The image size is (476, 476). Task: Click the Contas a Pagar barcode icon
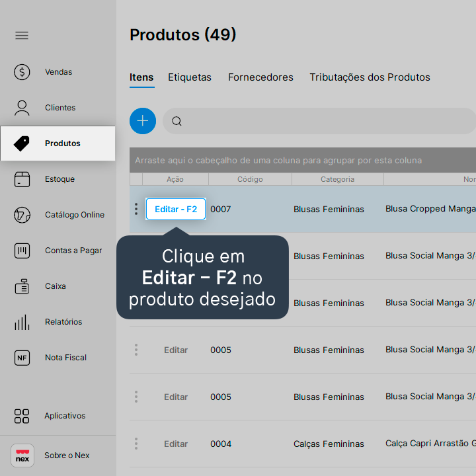(x=22, y=251)
